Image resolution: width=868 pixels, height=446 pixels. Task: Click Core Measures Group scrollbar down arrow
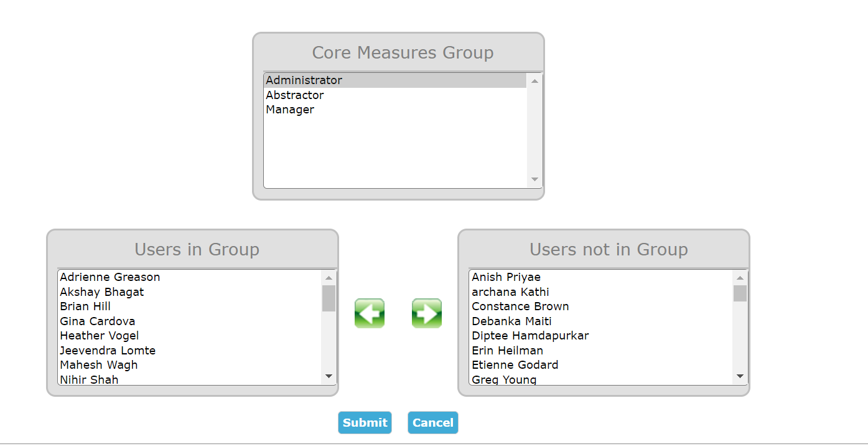pyautogui.click(x=534, y=180)
